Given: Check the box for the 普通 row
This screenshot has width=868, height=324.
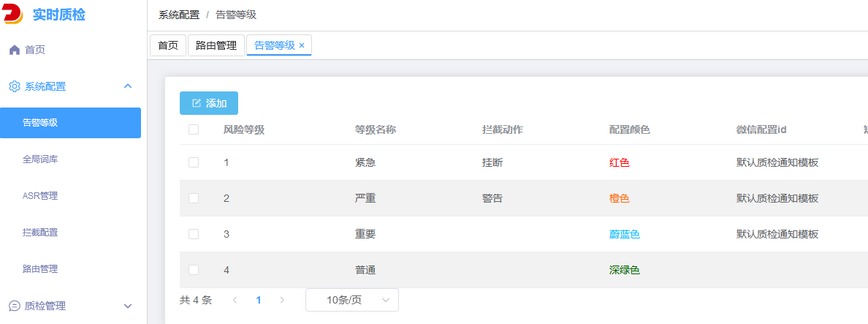Looking at the screenshot, I should pyautogui.click(x=194, y=270).
